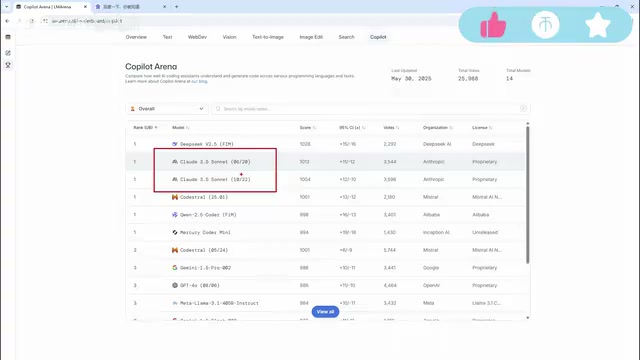640x360 pixels.
Task: Click the browser reload icon
Action: [31, 21]
